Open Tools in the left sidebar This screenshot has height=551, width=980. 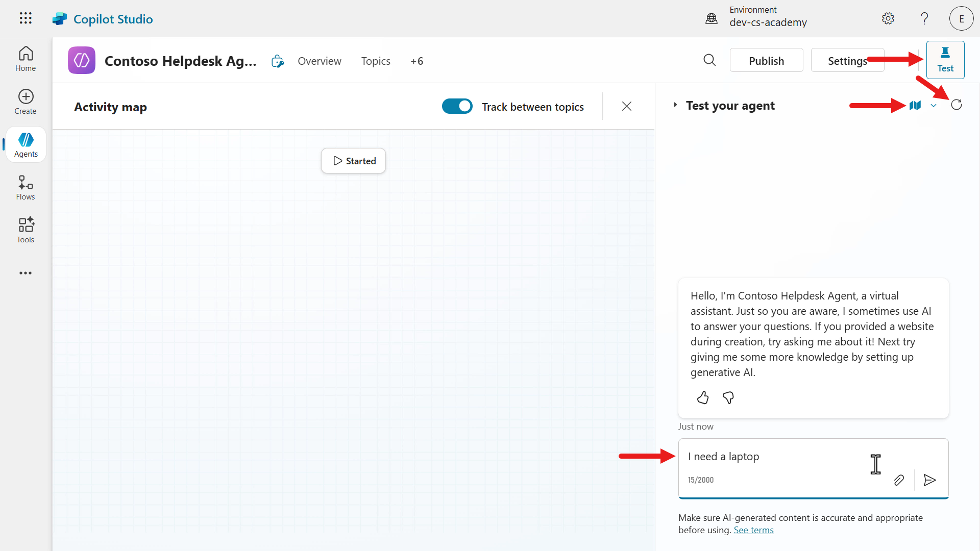26,231
